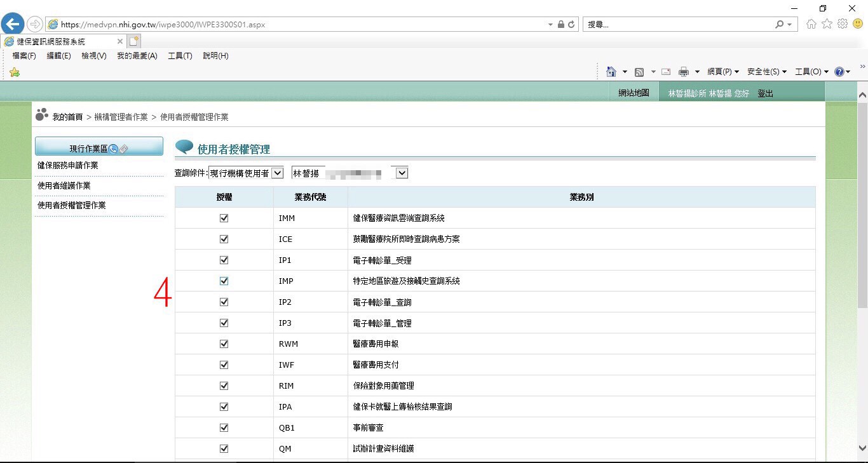
Task: Uncheck the IMM authorization checkbox
Action: point(224,218)
